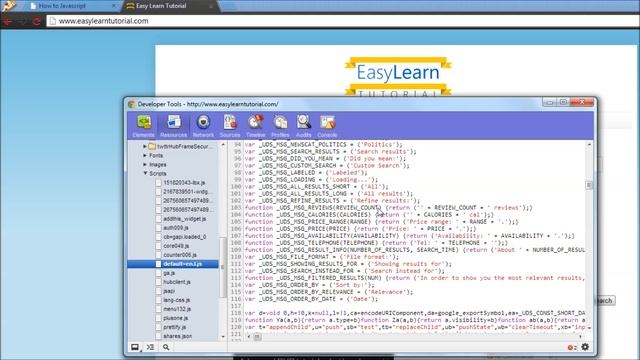Select prettify.js script
Viewport: 640px width, 360px height.
click(174, 327)
